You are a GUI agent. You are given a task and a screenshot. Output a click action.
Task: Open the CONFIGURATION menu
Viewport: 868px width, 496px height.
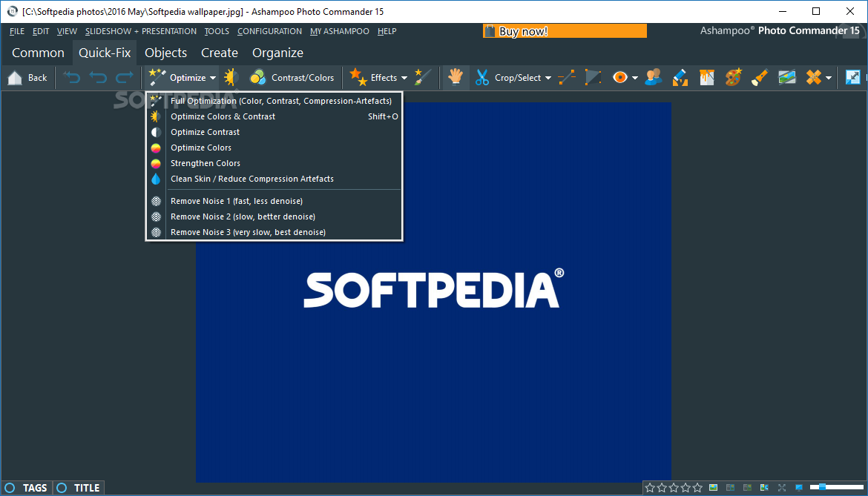tap(269, 32)
